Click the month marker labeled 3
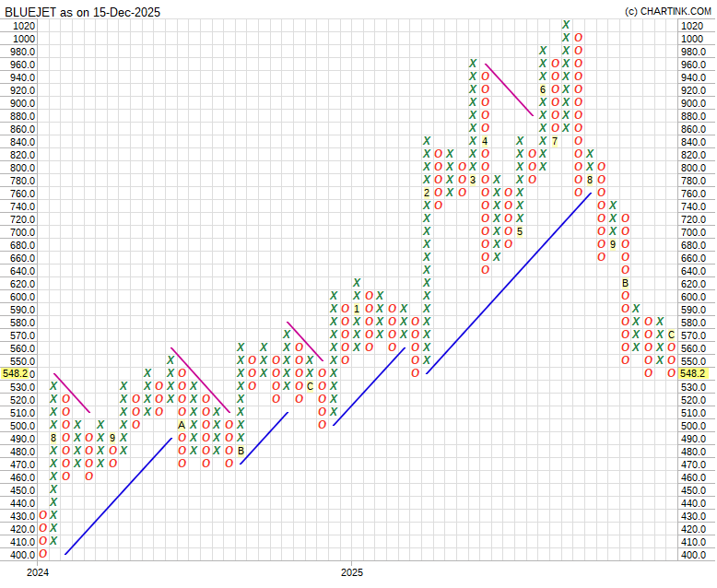 click(473, 180)
